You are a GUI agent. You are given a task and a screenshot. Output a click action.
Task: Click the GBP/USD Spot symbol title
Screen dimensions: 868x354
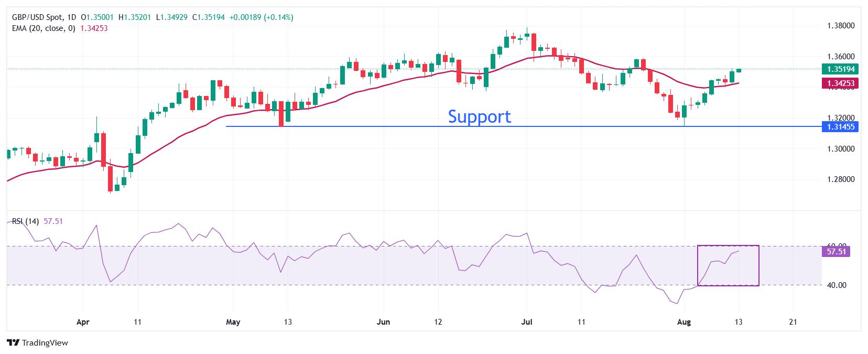[x=37, y=17]
